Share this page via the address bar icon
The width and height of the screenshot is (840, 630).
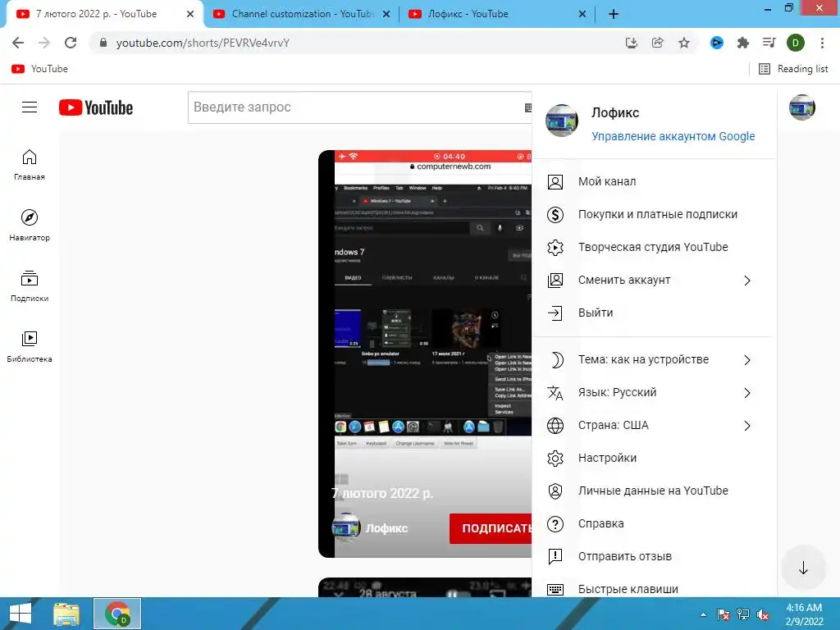(x=658, y=43)
